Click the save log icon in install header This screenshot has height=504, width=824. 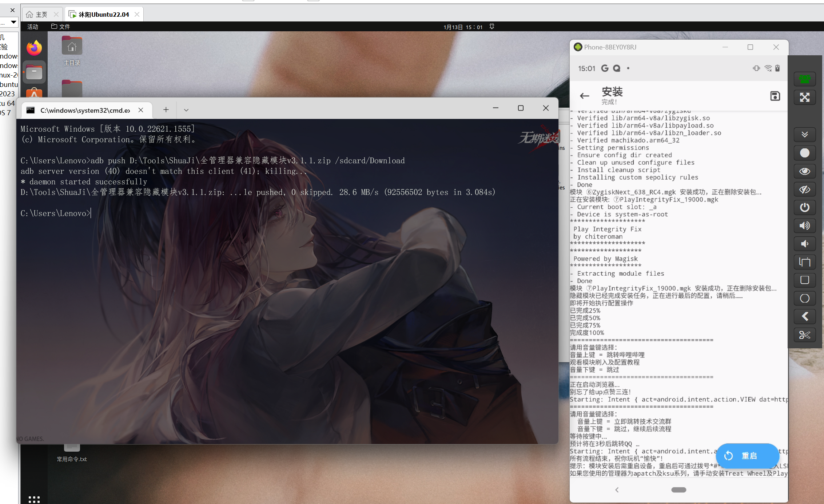775,96
